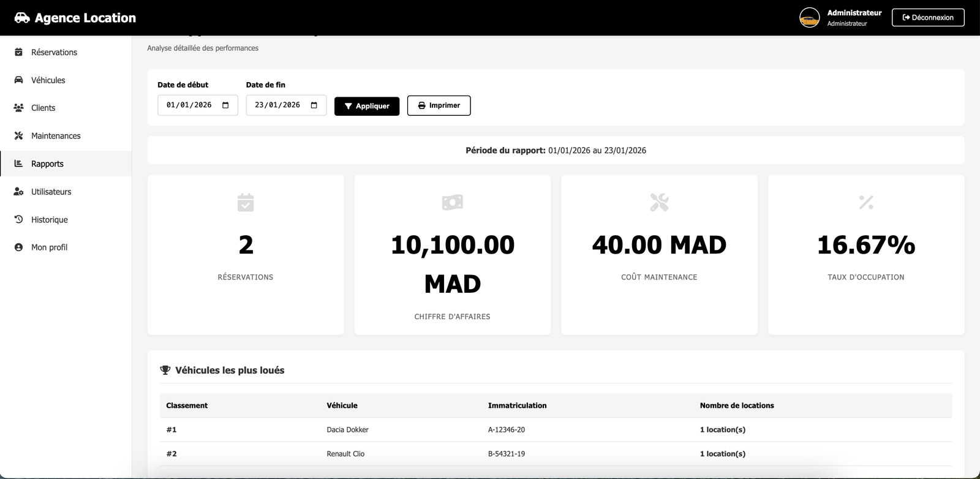The image size is (980, 479).
Task: Open calendar picker of Date de fin
Action: (314, 105)
